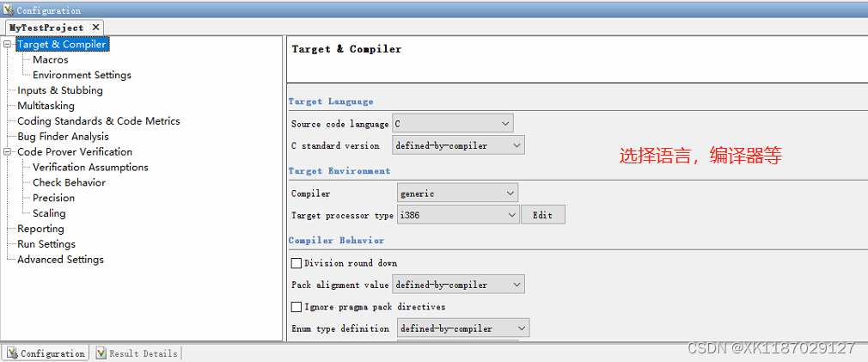Select Target & Compiler in the tree
Image resolution: width=868 pixels, height=362 pixels.
point(61,44)
